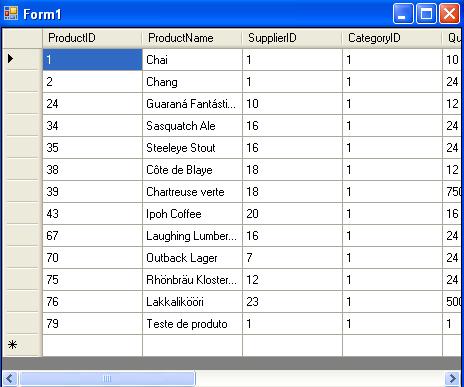This screenshot has width=464, height=387.
Task: Select ProductID cell 75
Action: click(92, 279)
